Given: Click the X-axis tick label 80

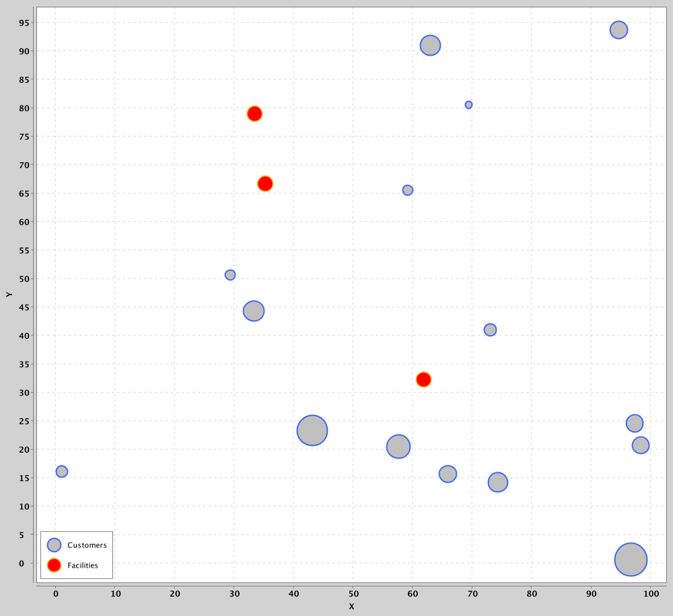Looking at the screenshot, I should click(x=532, y=594).
